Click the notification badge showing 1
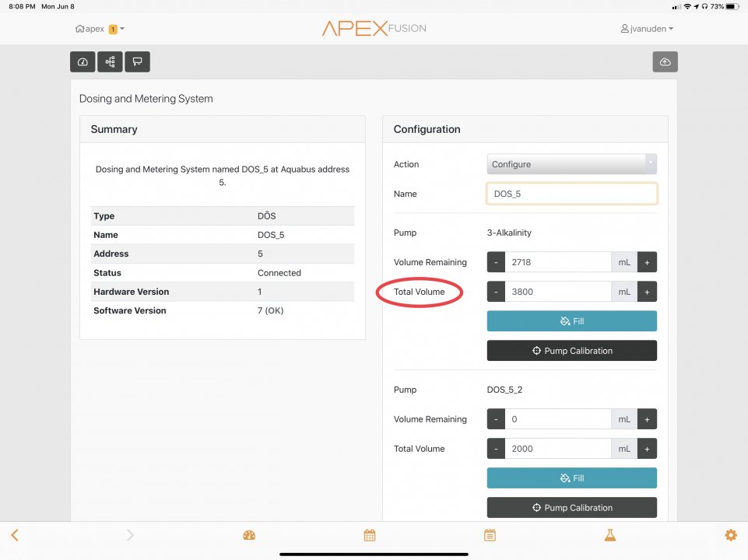Image resolution: width=748 pixels, height=560 pixels. [113, 29]
